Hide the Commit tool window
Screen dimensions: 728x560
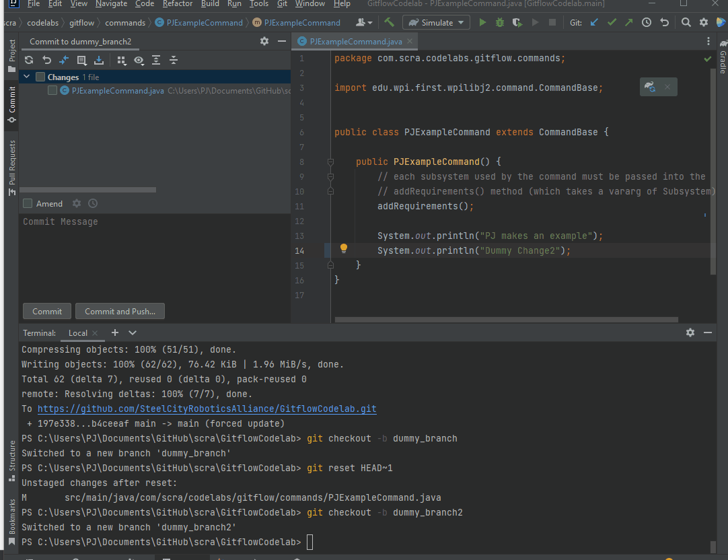point(281,41)
